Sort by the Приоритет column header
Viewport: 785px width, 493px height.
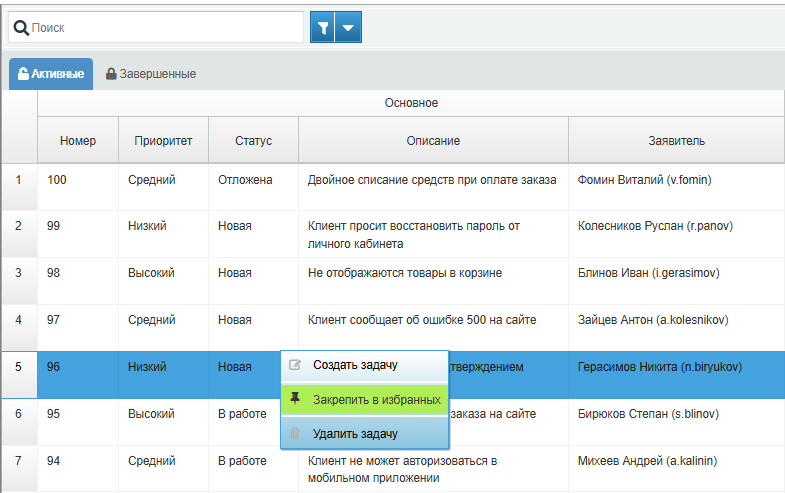click(x=163, y=141)
